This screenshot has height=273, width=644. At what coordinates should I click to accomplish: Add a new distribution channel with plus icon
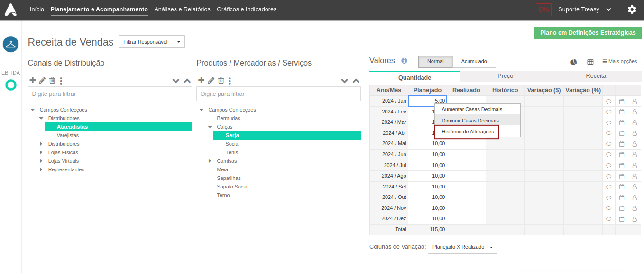click(33, 81)
